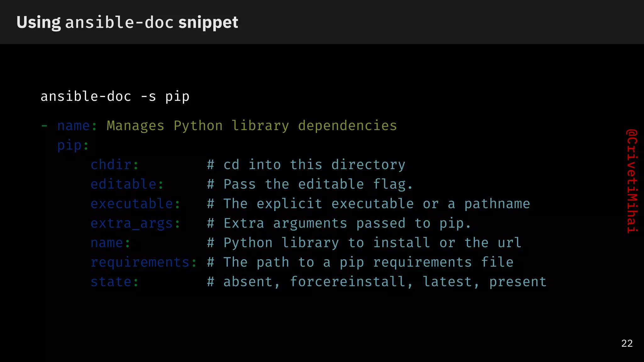The width and height of the screenshot is (644, 362).
Task: Click the 'extra_args:' option key
Action: 136,223
